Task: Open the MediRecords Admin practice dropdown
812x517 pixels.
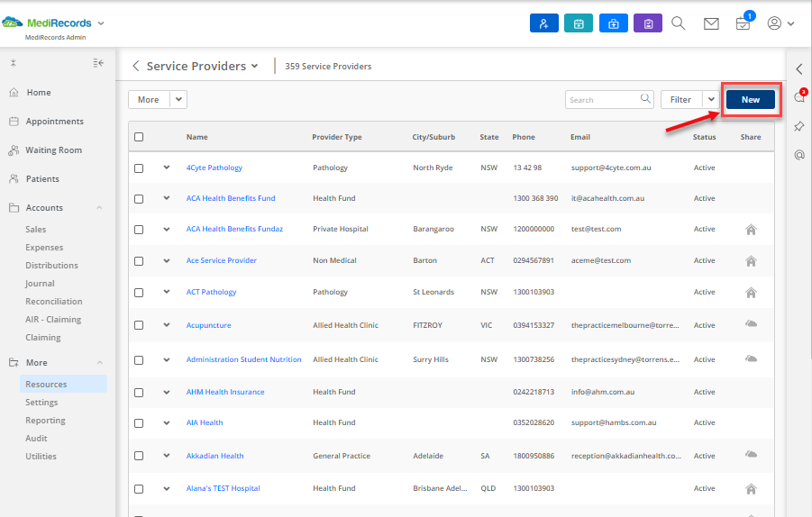Action: (101, 23)
